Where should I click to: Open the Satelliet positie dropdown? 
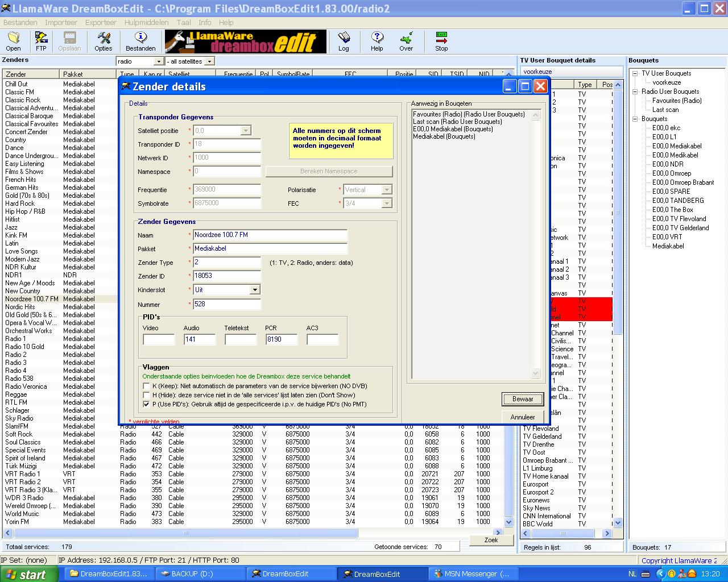click(246, 131)
